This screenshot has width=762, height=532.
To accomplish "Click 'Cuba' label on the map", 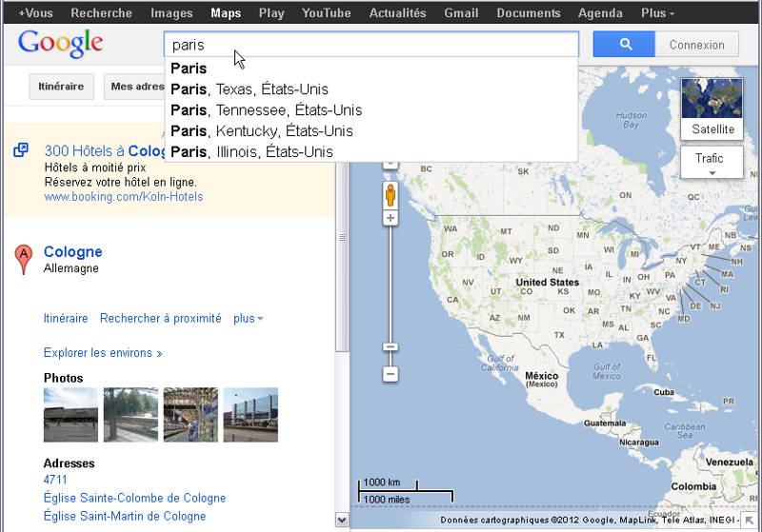I will (663, 392).
